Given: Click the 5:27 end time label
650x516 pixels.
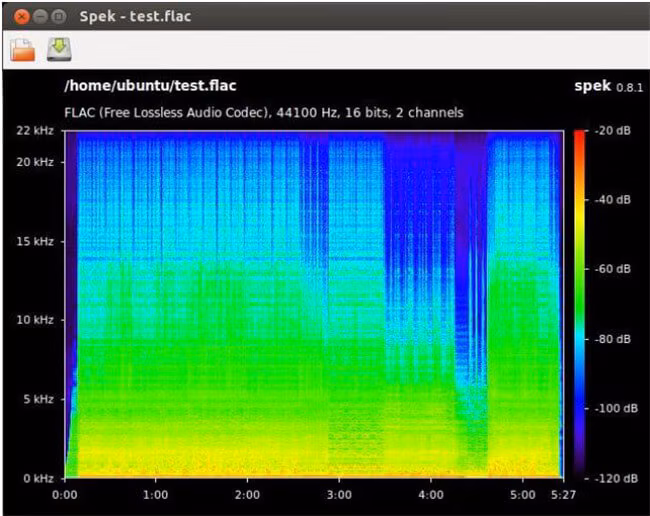Looking at the screenshot, I should (563, 495).
